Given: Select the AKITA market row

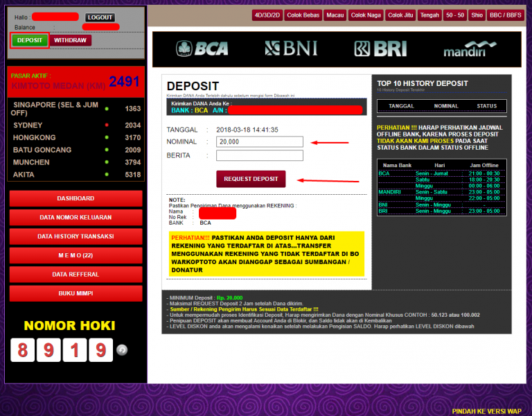Looking at the screenshot, I should [x=76, y=175].
